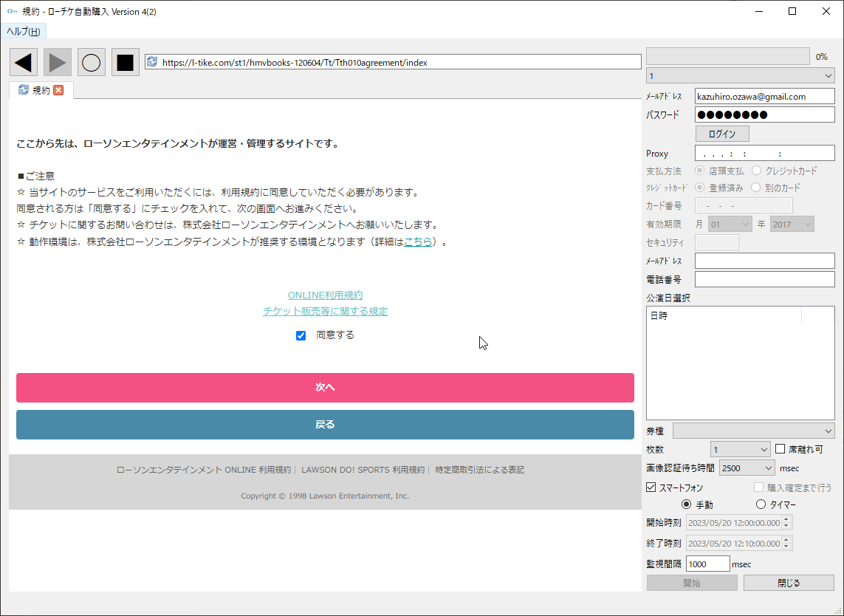This screenshot has height=616, width=844.
Task: Click the 開始 button
Action: pyautogui.click(x=692, y=583)
